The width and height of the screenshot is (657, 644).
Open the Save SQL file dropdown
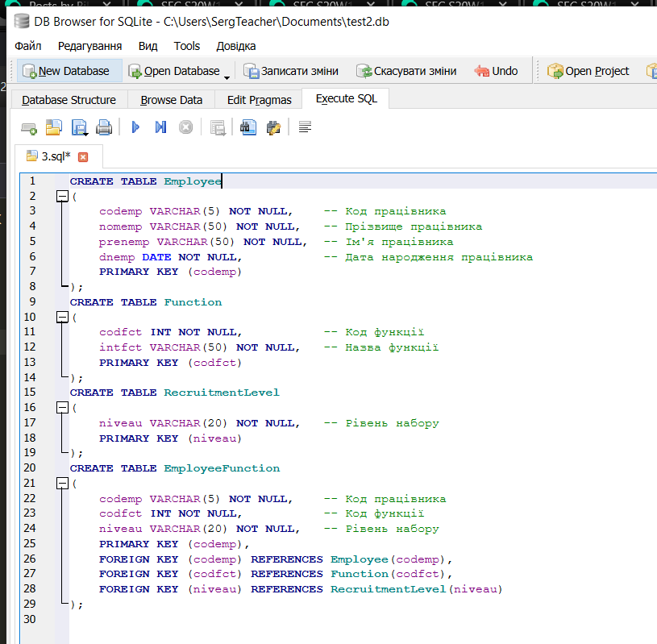pyautogui.click(x=79, y=127)
